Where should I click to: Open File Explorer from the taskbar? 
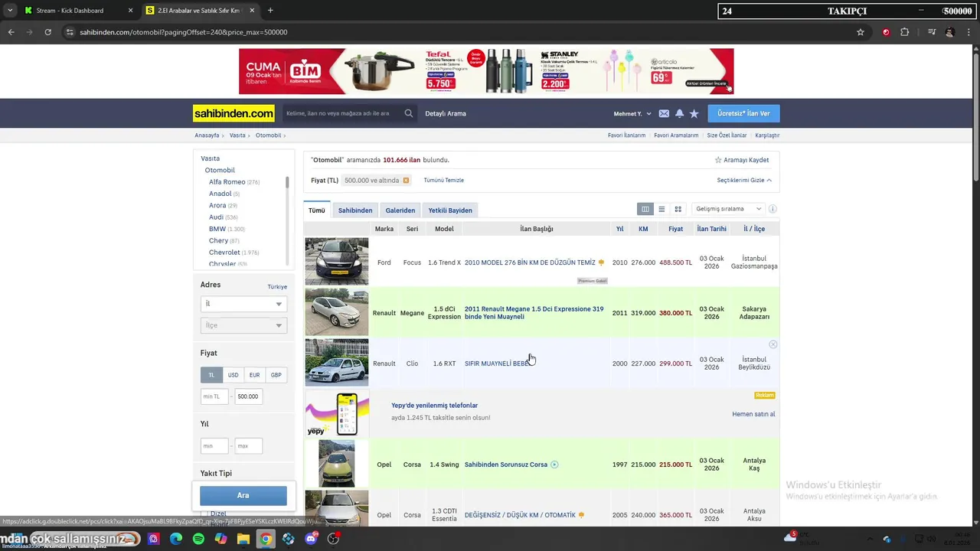pyautogui.click(x=243, y=539)
